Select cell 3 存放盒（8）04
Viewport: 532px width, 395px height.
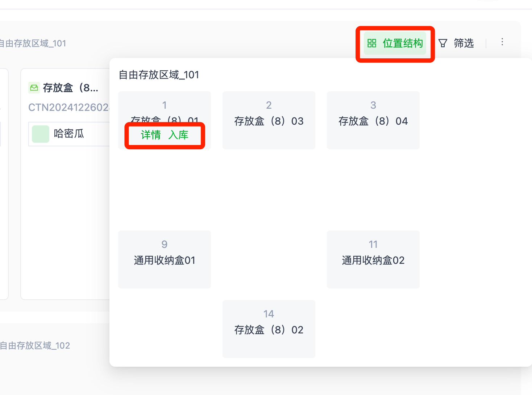coord(373,120)
